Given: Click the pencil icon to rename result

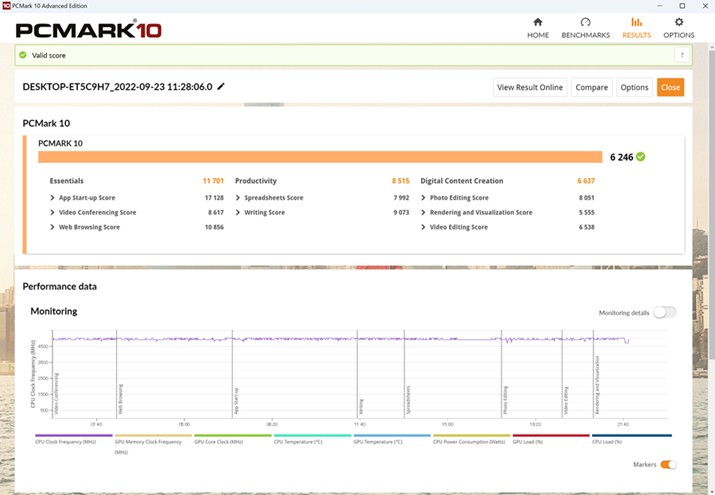Looking at the screenshot, I should 221,87.
